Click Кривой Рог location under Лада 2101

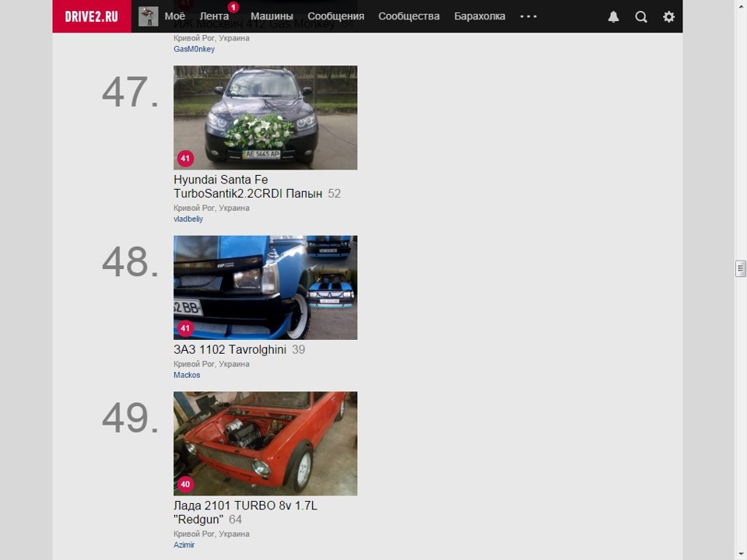tap(212, 534)
